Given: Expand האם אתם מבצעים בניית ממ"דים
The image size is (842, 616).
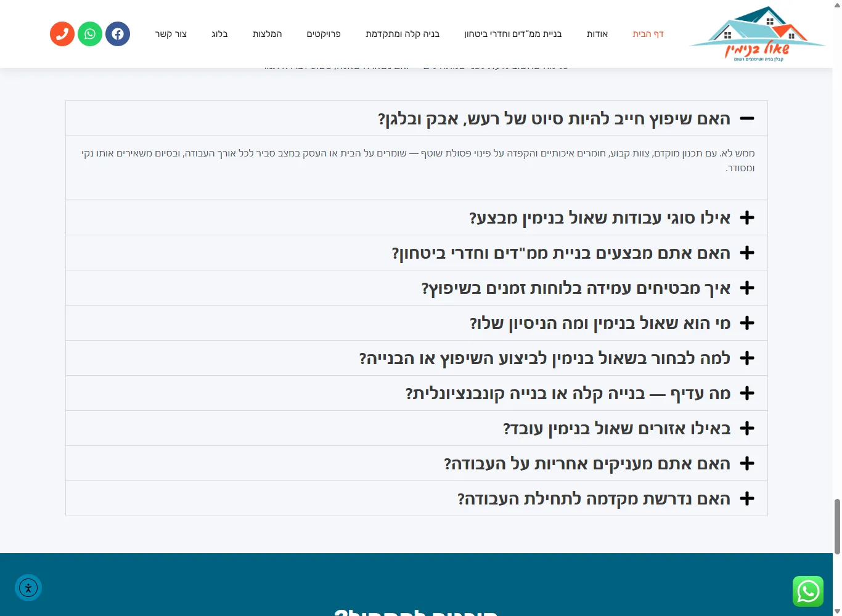Looking at the screenshot, I should pyautogui.click(x=417, y=253).
